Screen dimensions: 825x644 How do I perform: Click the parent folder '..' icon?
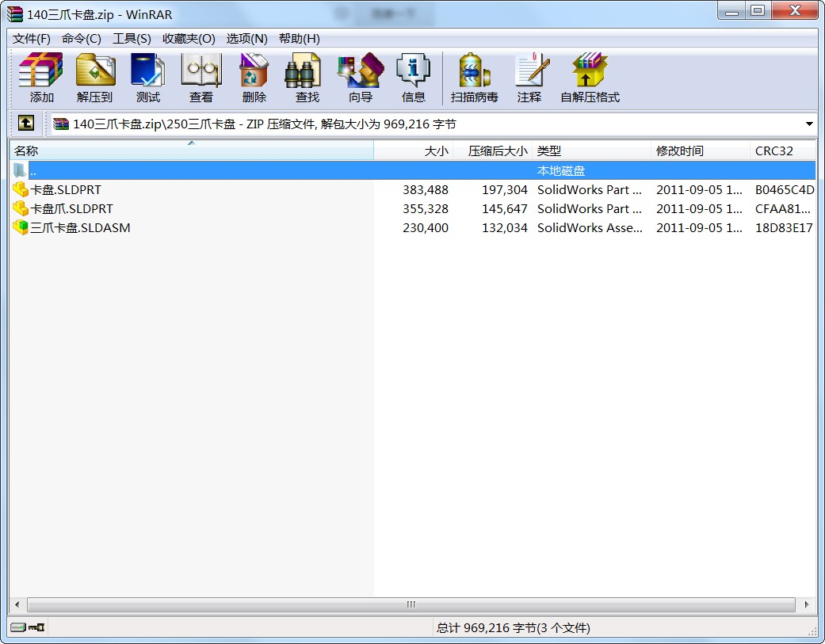pyautogui.click(x=20, y=170)
